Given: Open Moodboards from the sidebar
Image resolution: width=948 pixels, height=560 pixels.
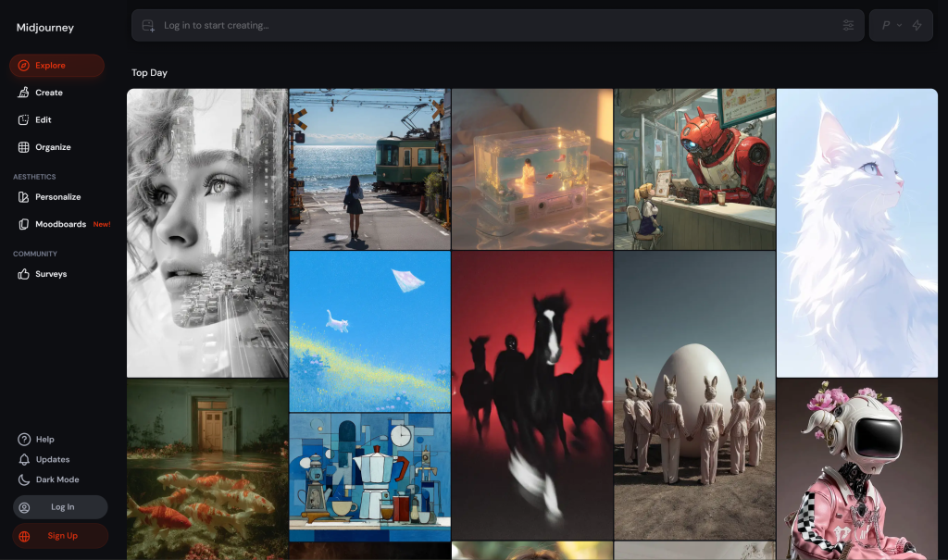Looking at the screenshot, I should coord(60,224).
